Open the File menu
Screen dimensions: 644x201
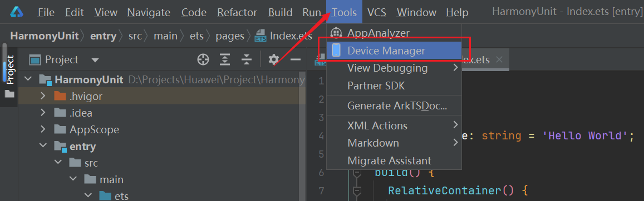(x=46, y=13)
